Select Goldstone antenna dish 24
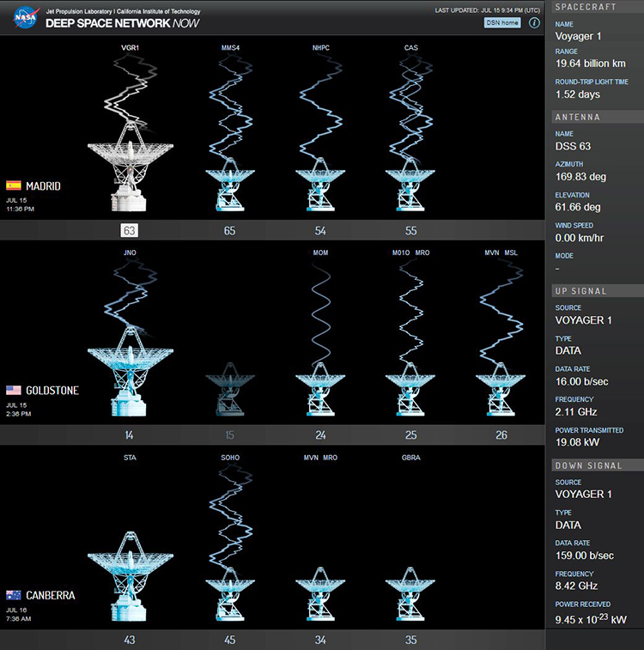Viewport: 644px width, 650px height. click(320, 390)
